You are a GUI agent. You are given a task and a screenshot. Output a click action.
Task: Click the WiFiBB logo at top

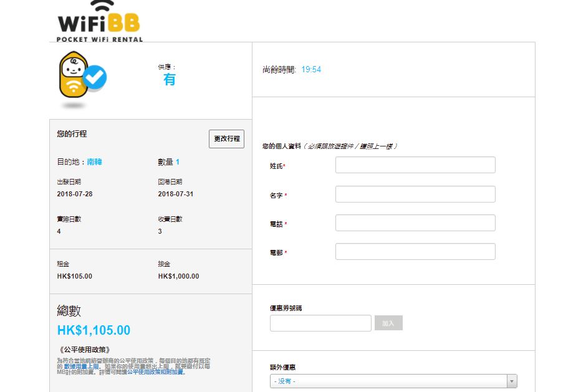pos(100,21)
